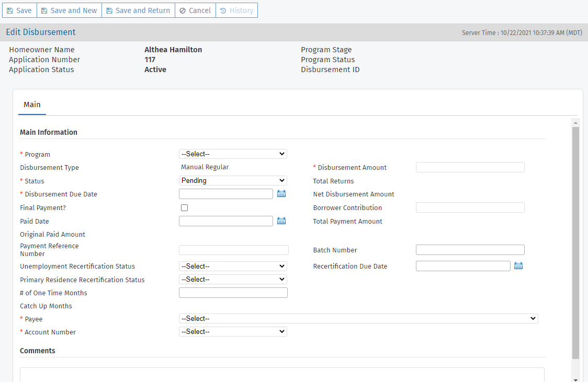588x382 pixels.
Task: Open the Status dropdown showing Pending
Action: [x=233, y=180]
